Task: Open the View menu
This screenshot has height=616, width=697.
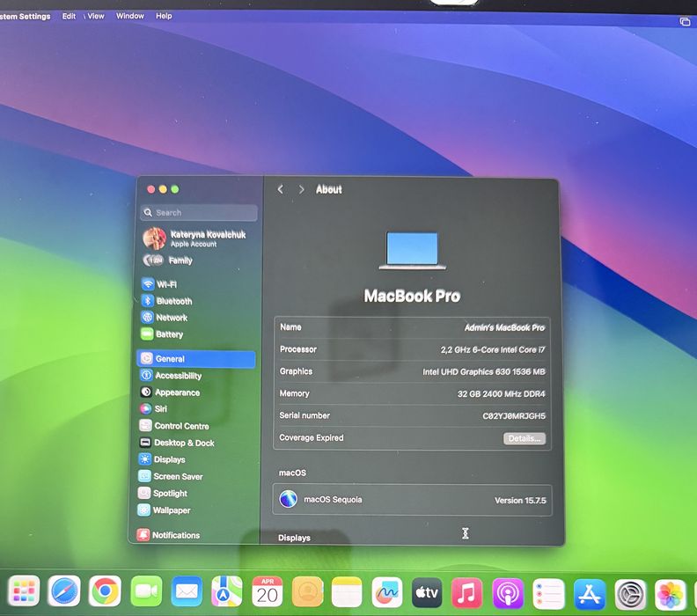Action: coord(96,16)
